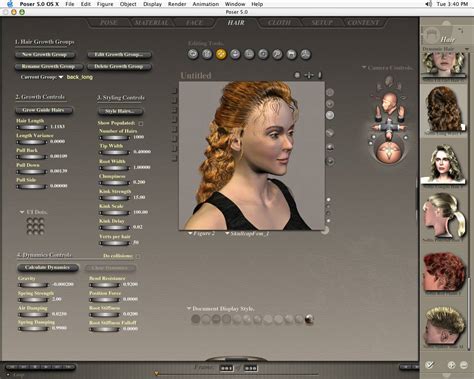Click the head camera control icon

pos(389,102)
